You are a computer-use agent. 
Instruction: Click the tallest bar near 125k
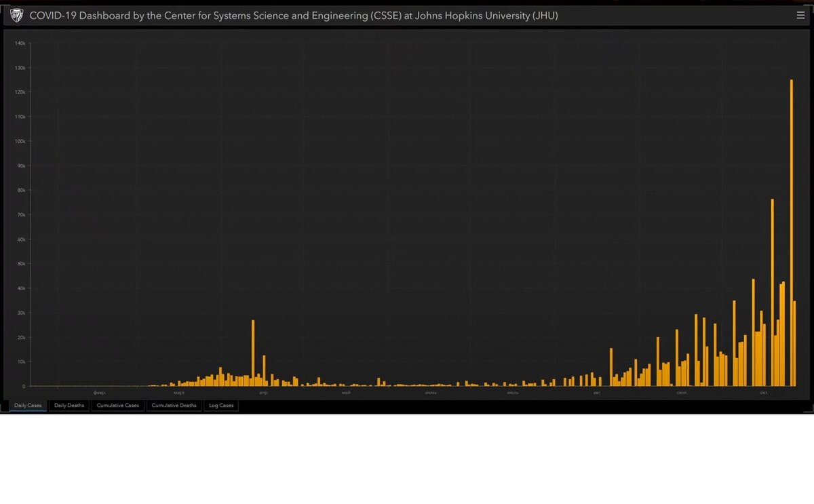click(791, 233)
